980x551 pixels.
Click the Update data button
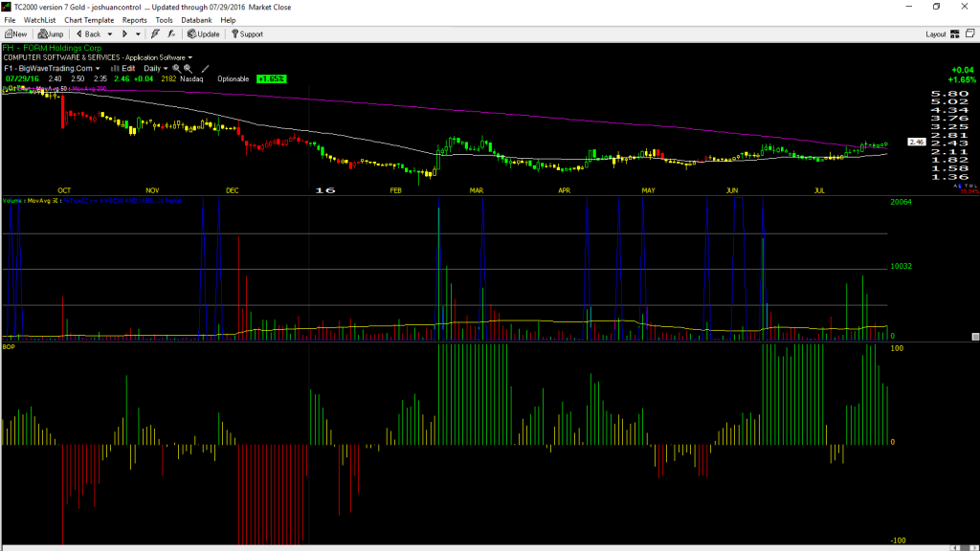tap(204, 34)
